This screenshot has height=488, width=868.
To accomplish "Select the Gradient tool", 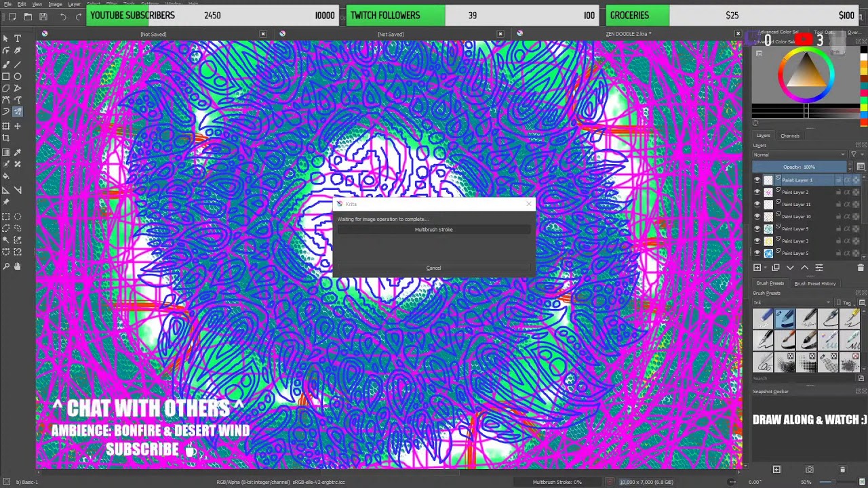I will coord(6,152).
